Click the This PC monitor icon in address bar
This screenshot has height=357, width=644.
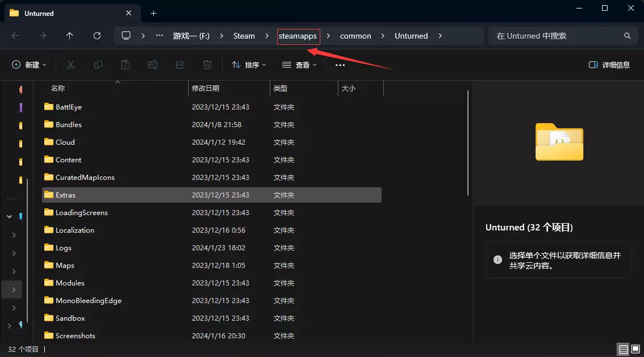click(x=126, y=36)
